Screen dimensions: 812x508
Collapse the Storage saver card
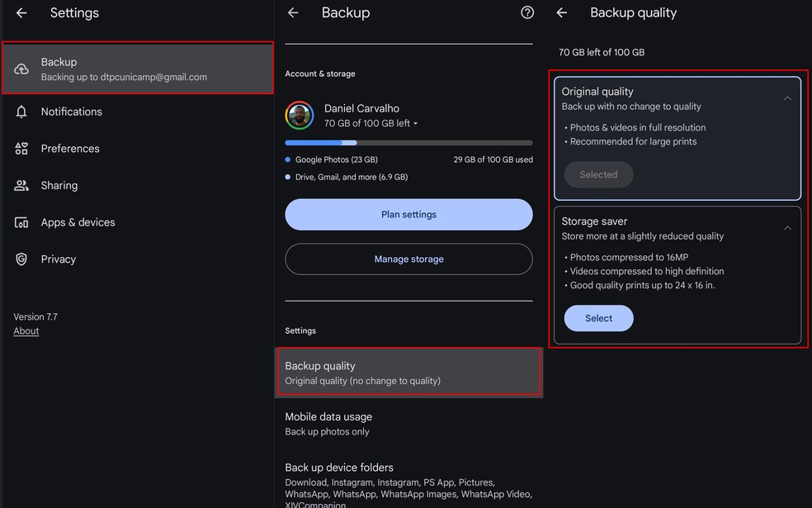tap(787, 228)
